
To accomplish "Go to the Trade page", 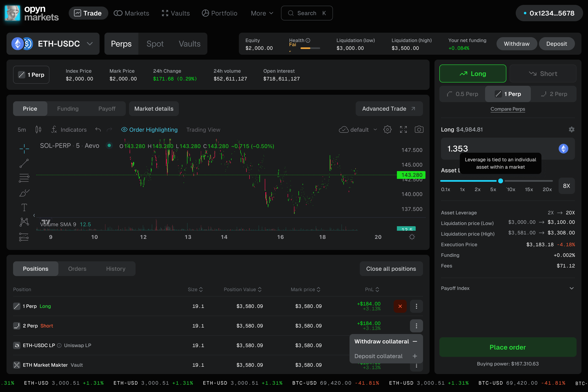I will tap(88, 13).
